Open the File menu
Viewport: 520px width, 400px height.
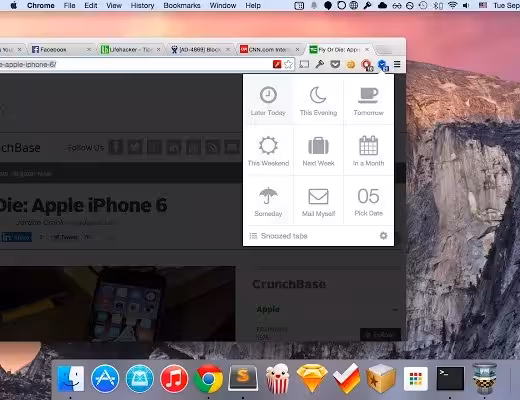tap(69, 5)
